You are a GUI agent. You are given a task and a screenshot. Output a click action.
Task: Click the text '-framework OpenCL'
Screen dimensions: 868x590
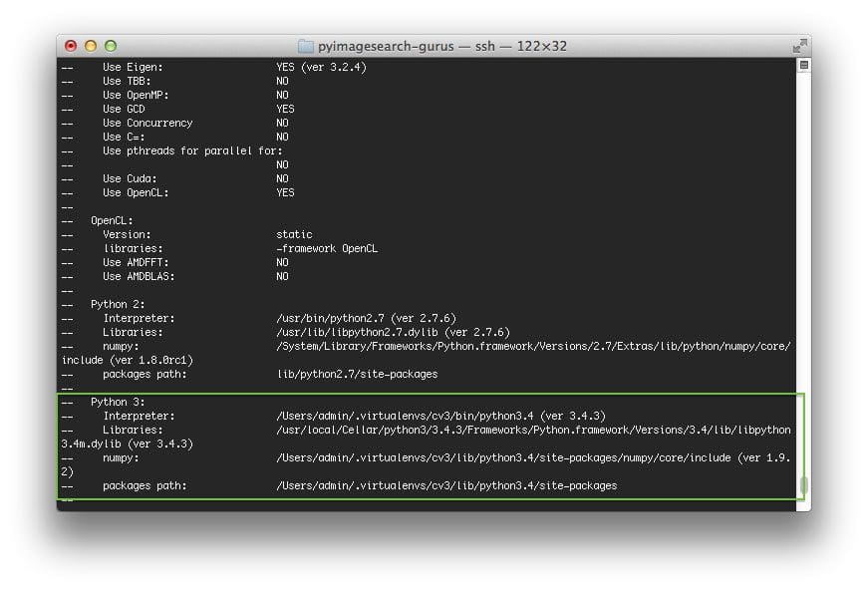(327, 248)
